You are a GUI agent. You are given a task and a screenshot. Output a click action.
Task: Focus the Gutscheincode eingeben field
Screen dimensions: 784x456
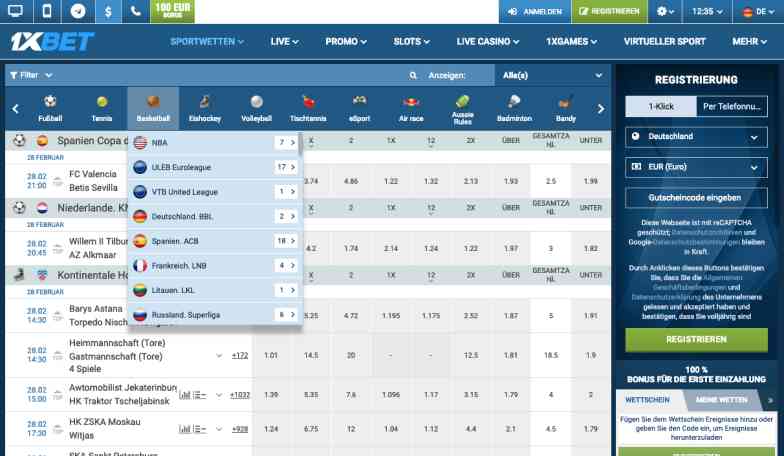coord(696,198)
